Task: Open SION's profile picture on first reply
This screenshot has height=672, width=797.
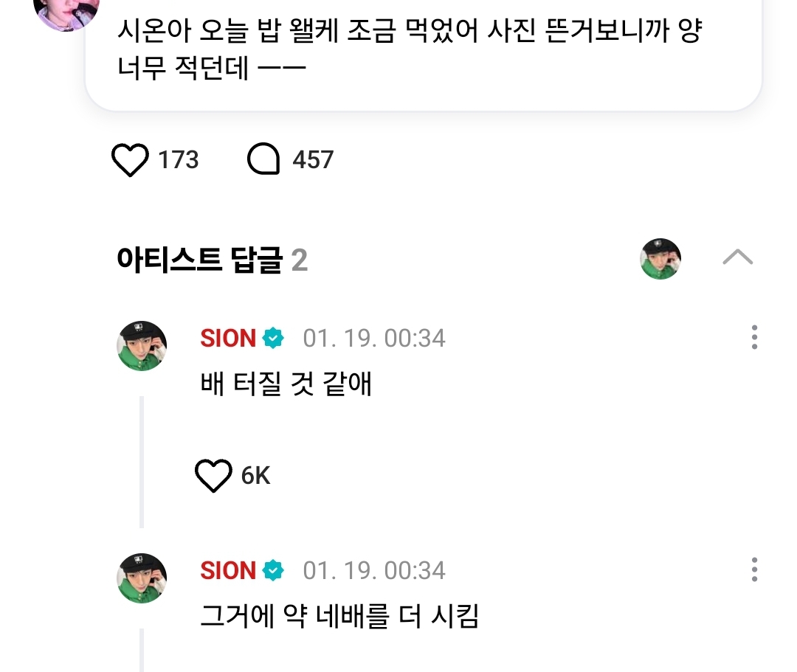Action: 142,346
